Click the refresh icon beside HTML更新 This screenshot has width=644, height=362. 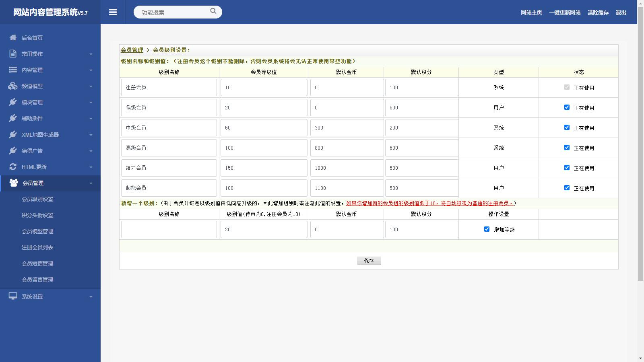coord(13,167)
